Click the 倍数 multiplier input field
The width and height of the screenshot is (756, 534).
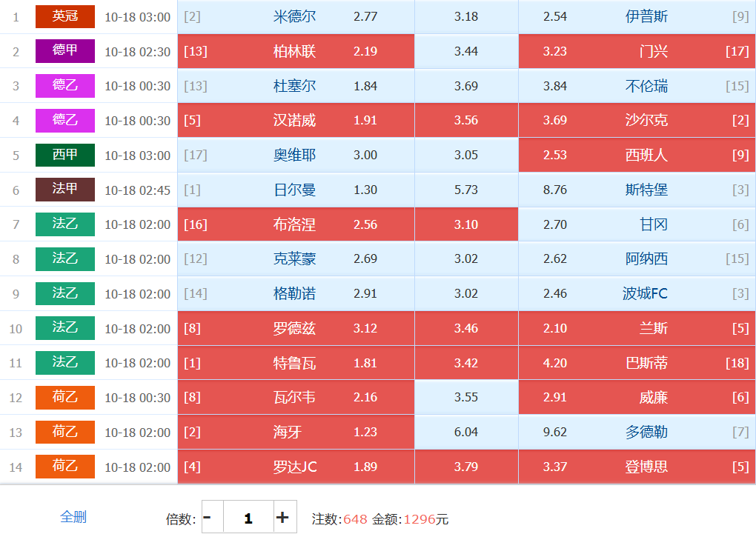[x=248, y=518]
